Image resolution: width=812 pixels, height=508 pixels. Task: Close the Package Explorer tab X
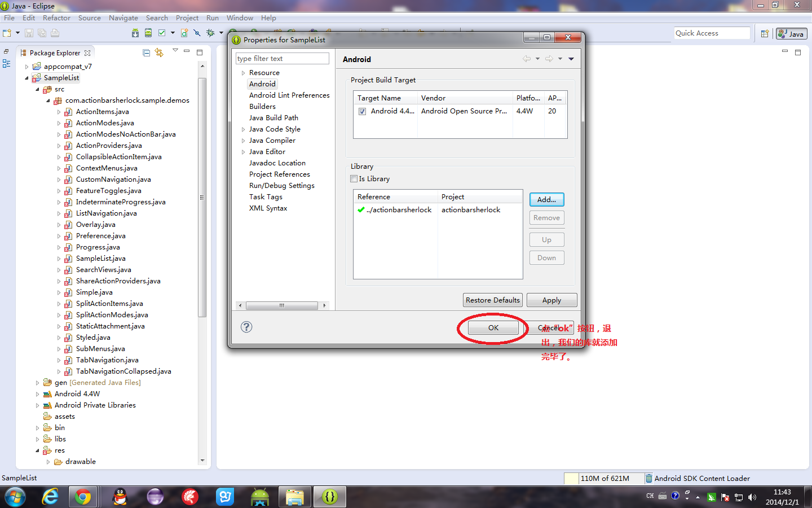[87, 53]
